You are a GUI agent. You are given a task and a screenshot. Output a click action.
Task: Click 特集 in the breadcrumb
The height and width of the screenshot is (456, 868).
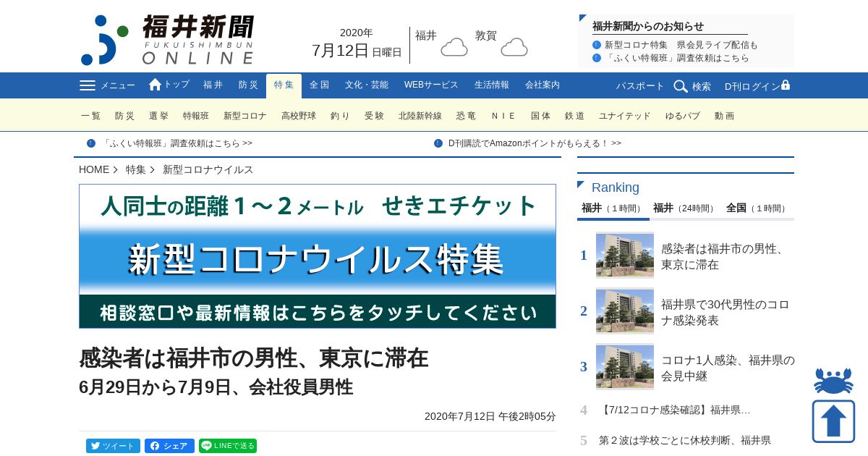[136, 169]
